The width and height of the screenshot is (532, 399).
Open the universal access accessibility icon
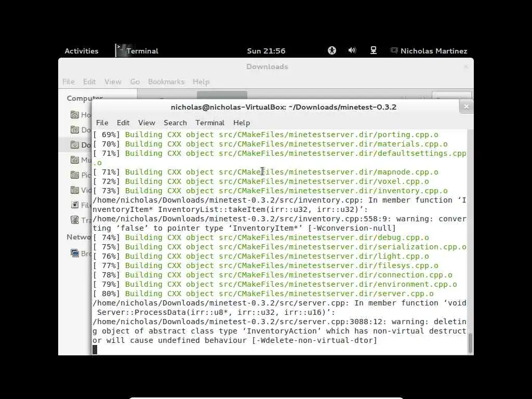pos(332,50)
